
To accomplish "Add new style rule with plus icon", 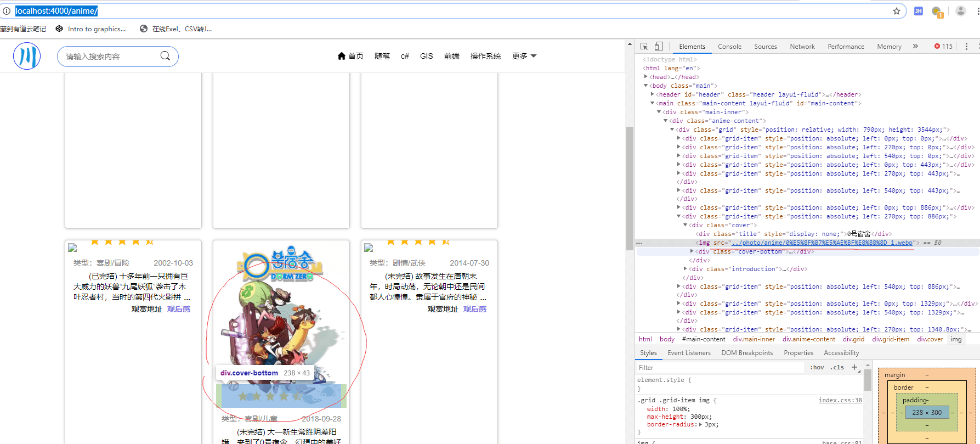I will point(854,367).
